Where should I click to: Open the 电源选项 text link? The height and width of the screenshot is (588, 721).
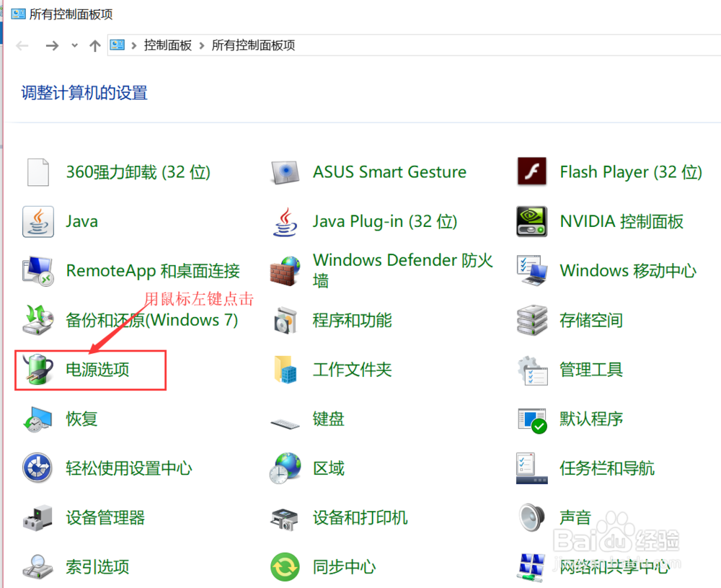[x=97, y=369]
